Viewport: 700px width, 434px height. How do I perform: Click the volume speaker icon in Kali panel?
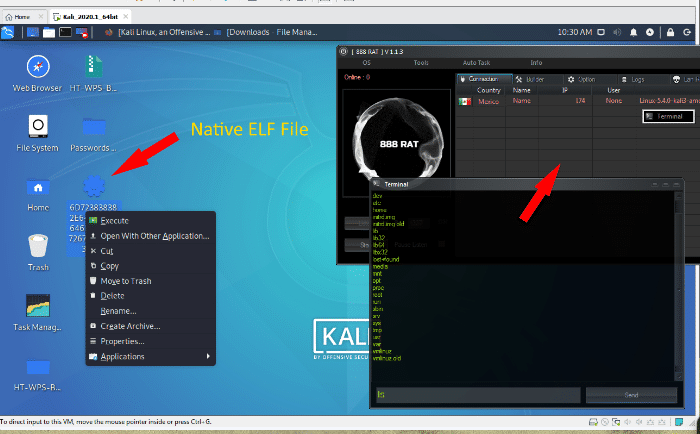tap(617, 32)
